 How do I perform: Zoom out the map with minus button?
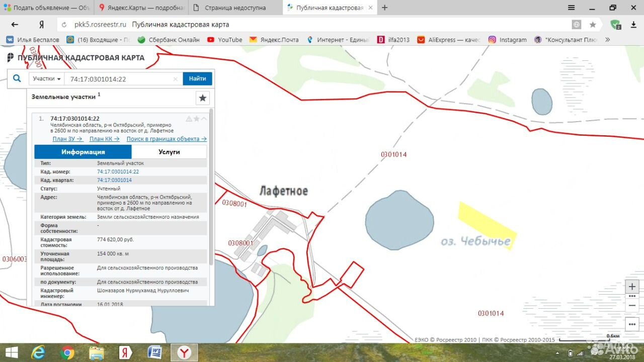pyautogui.click(x=632, y=305)
